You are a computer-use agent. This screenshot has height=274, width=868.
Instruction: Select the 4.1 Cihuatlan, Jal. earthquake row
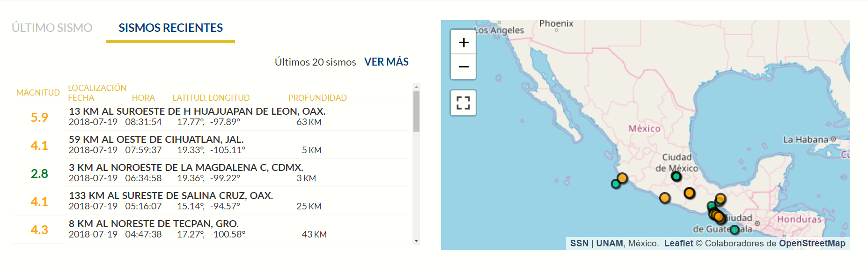click(x=210, y=145)
